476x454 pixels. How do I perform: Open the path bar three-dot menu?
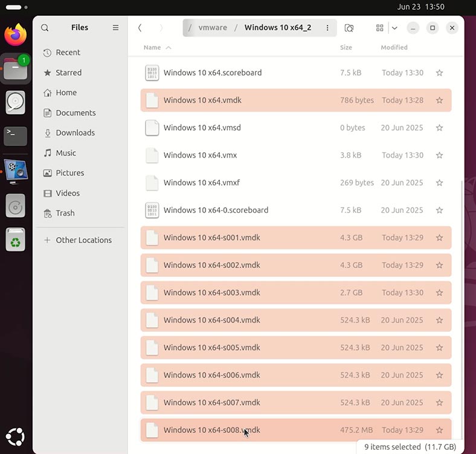coord(327,28)
